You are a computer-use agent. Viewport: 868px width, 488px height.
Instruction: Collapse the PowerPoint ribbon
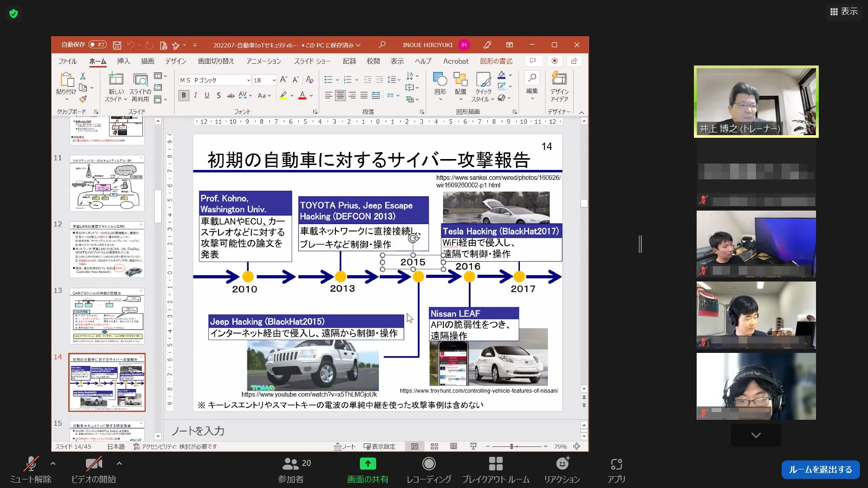point(581,112)
